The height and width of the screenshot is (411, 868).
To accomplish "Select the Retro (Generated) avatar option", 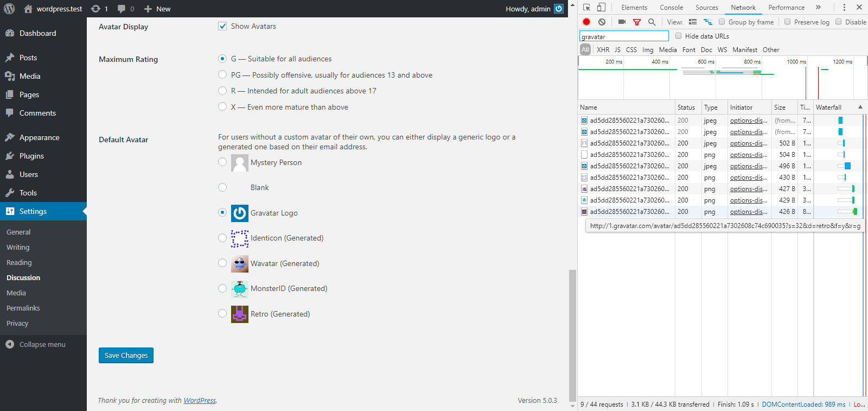I will 222,313.
